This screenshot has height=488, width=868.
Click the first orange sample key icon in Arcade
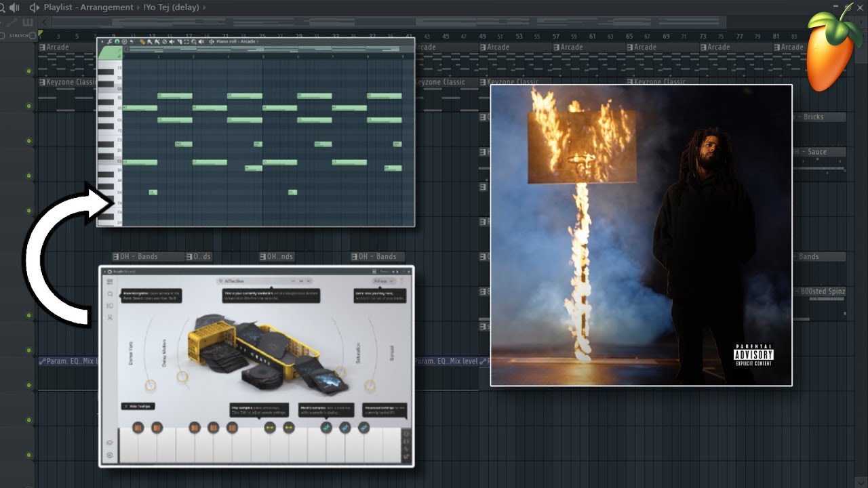[x=138, y=428]
